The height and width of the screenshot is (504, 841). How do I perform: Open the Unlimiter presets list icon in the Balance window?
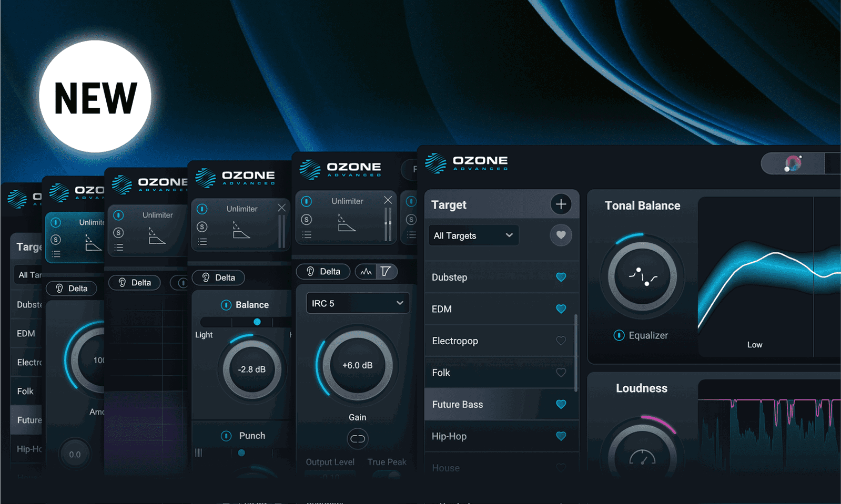pyautogui.click(x=202, y=242)
